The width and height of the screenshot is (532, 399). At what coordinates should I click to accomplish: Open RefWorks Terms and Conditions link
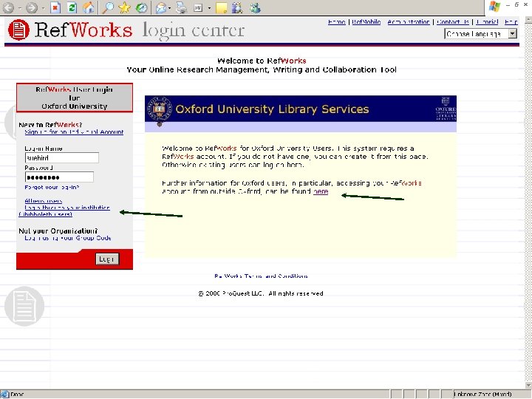point(261,276)
